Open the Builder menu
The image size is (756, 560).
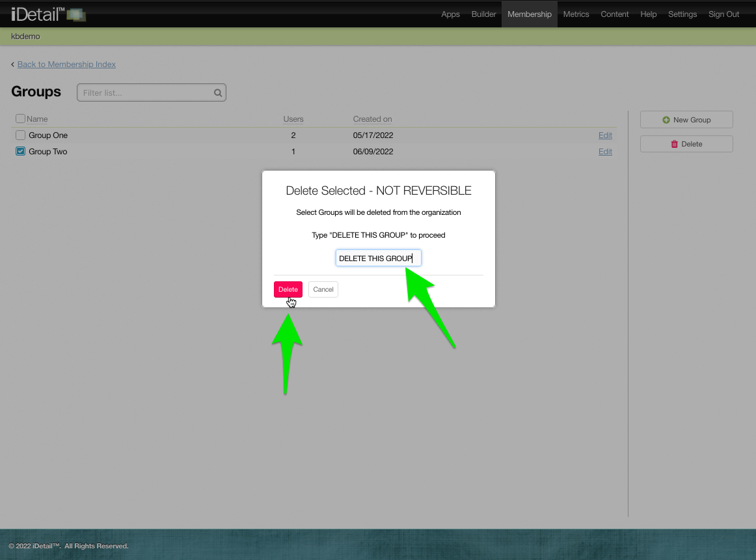(483, 14)
